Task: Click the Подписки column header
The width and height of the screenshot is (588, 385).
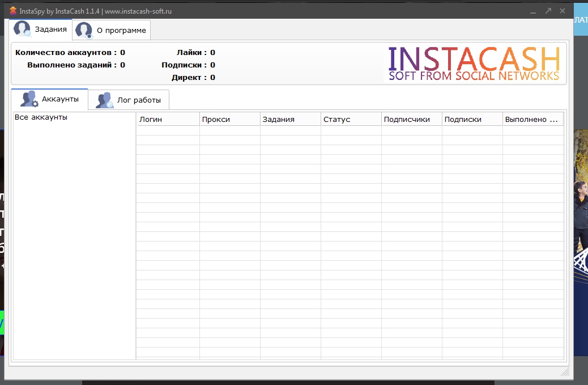Action: [x=472, y=119]
